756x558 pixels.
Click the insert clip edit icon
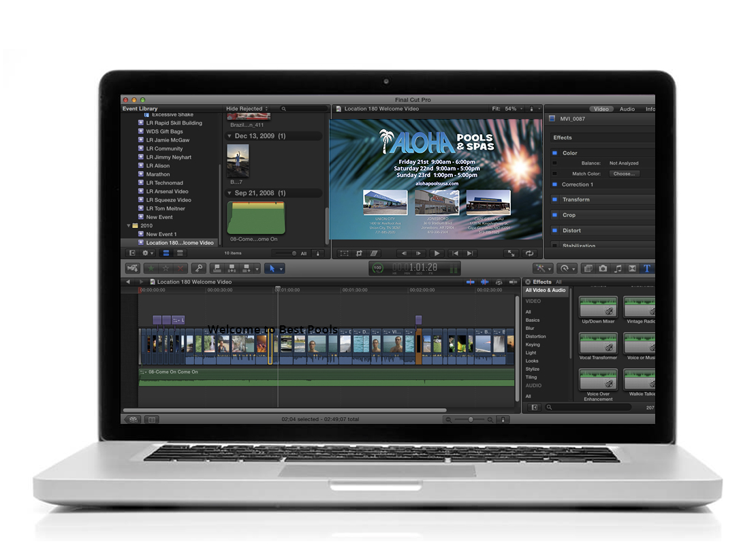[232, 268]
